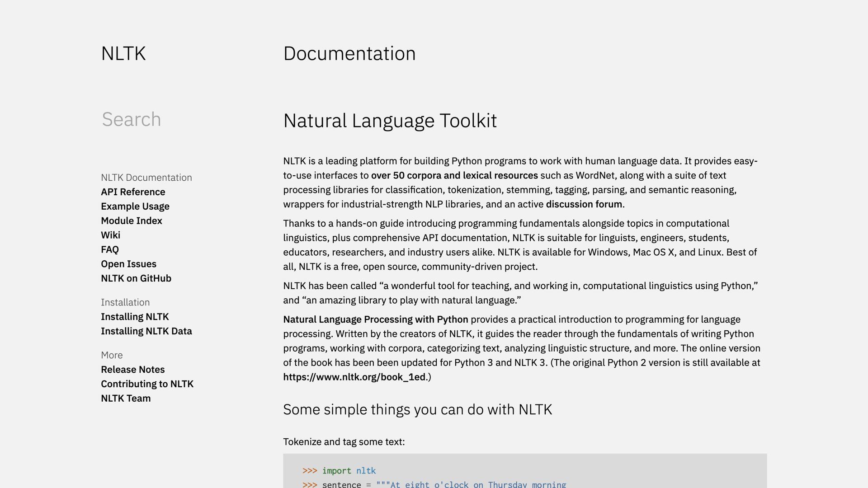View the NLTK Team page

(x=126, y=398)
